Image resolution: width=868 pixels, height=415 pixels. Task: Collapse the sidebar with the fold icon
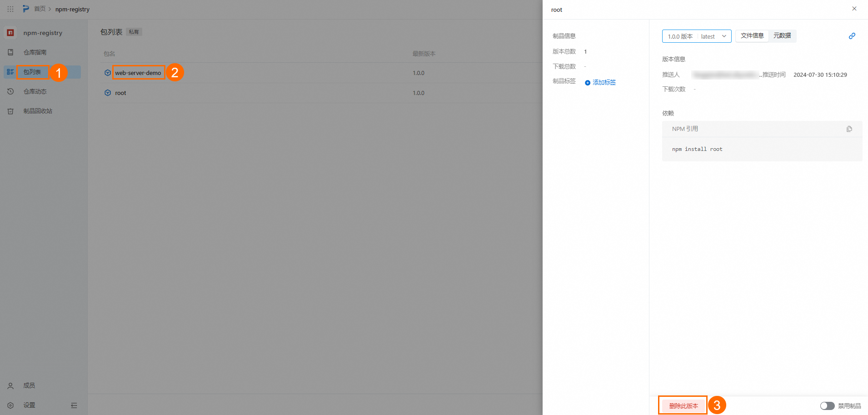tap(74, 405)
